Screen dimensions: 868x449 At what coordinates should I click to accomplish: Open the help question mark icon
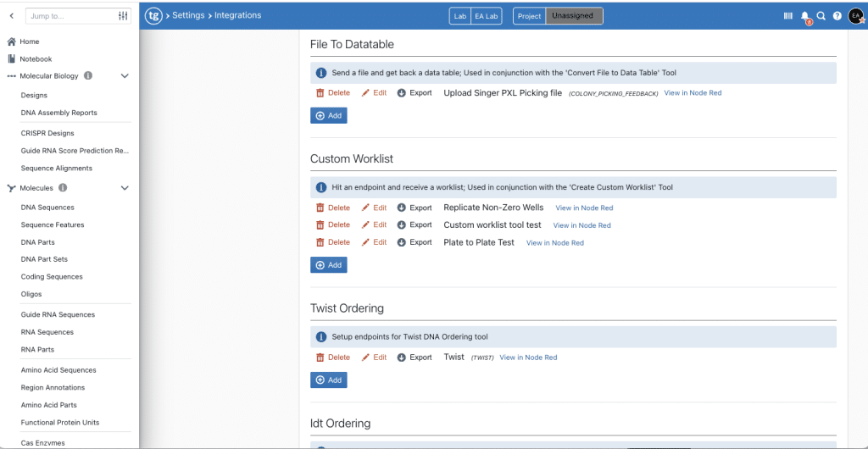pos(837,16)
